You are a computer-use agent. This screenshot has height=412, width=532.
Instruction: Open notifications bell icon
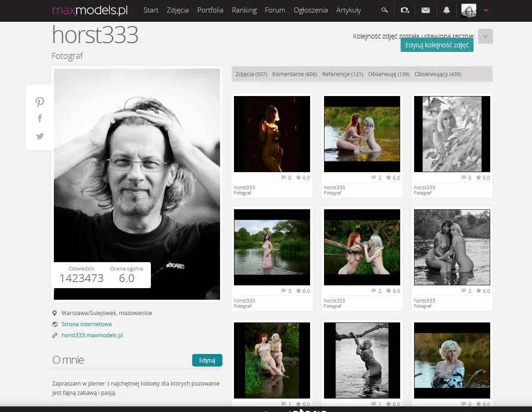[x=447, y=10]
